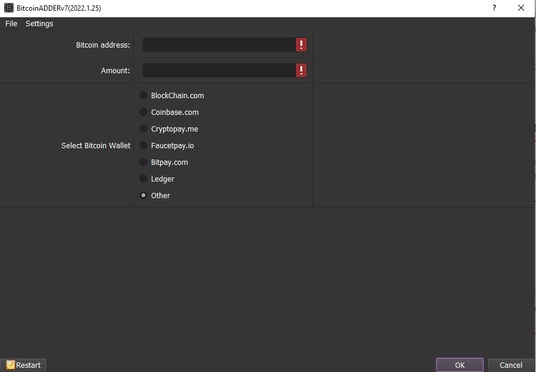Click the Bitcoin address input field

(x=219, y=45)
